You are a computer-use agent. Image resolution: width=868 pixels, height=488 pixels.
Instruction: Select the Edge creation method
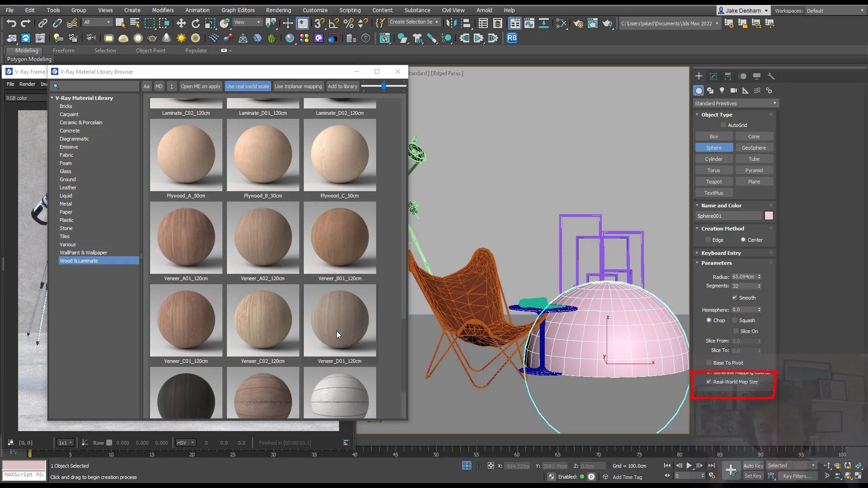(708, 240)
